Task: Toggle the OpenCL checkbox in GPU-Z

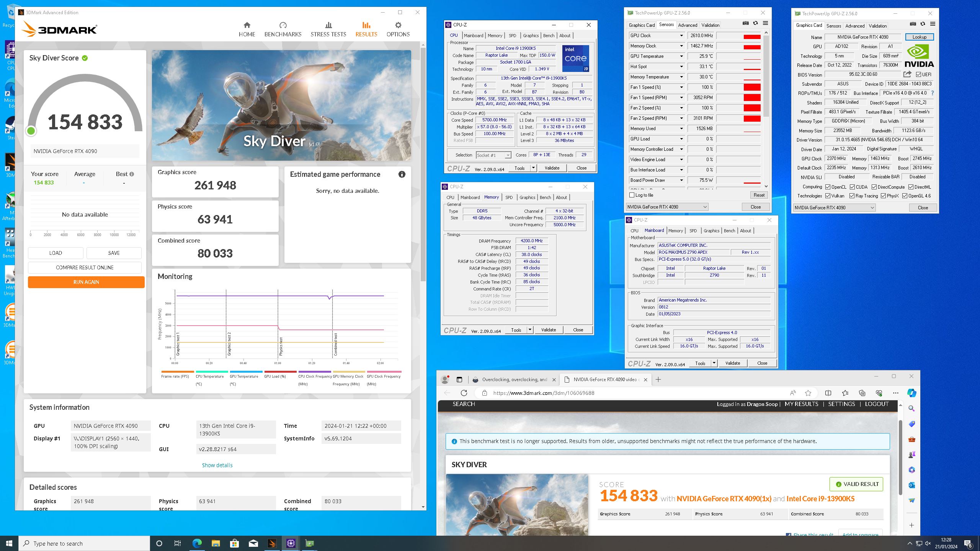Action: (x=828, y=187)
